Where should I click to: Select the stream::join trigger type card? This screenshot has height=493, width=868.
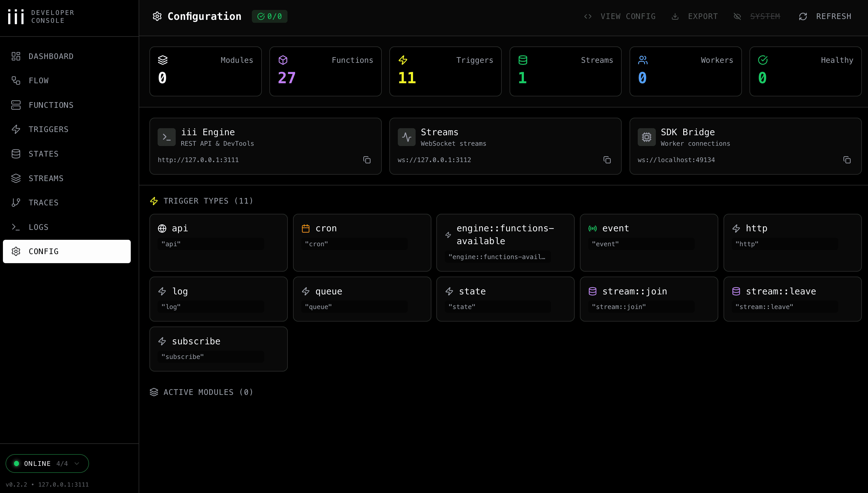pos(649,299)
